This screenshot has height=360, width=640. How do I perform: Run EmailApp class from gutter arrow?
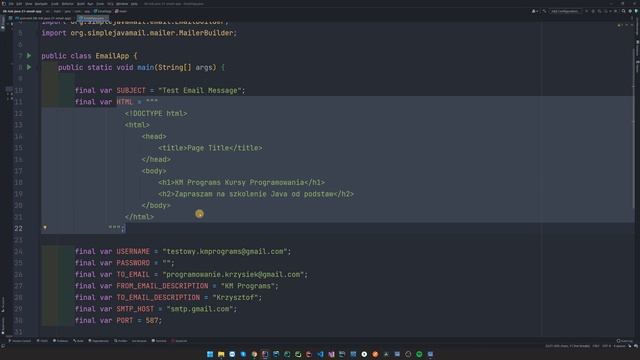[x=29, y=56]
